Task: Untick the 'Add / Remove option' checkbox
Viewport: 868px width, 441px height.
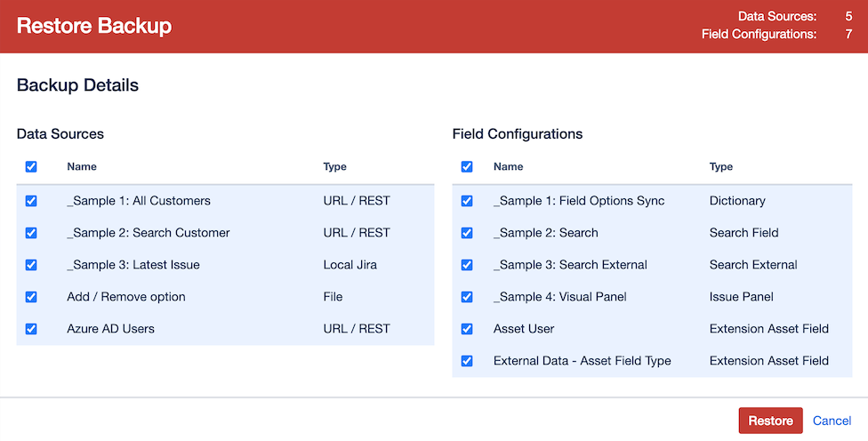Action: (31, 297)
